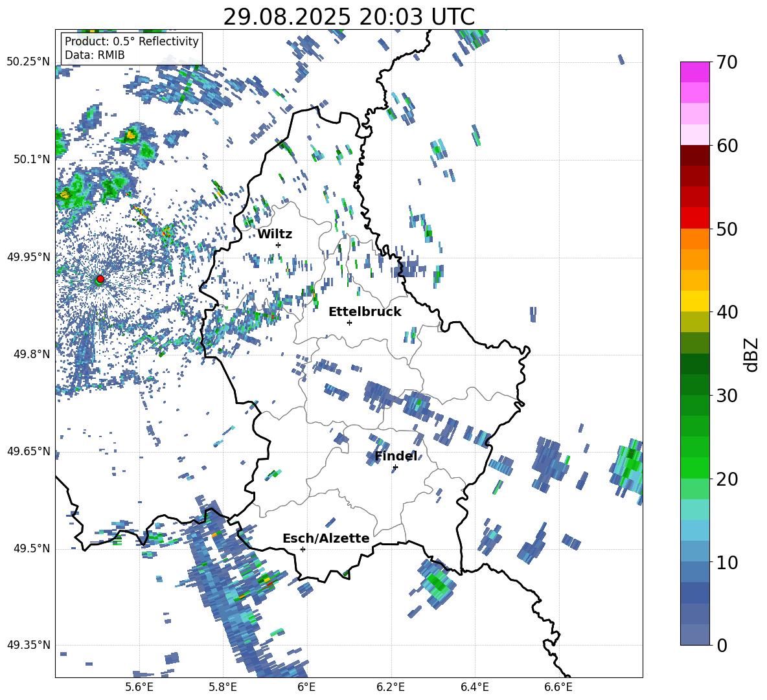Click the 6.6°E longitude label
The image size is (767, 700).
click(558, 688)
